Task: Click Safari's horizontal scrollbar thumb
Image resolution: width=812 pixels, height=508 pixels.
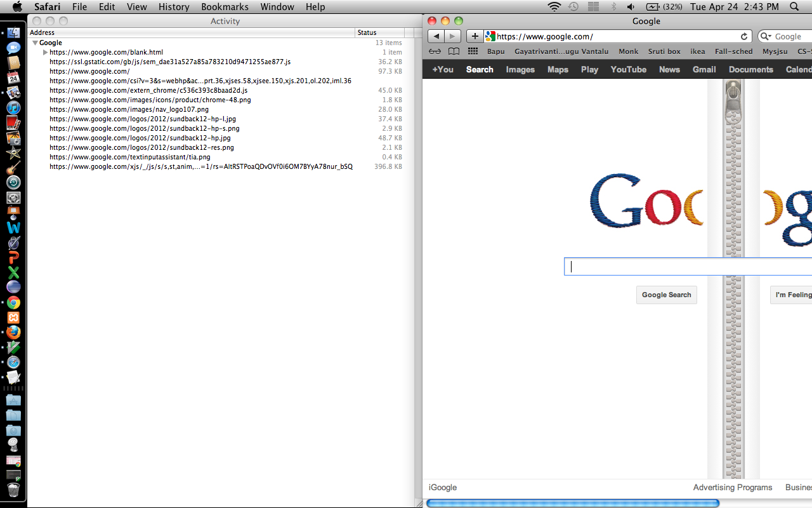Action: coord(573,503)
